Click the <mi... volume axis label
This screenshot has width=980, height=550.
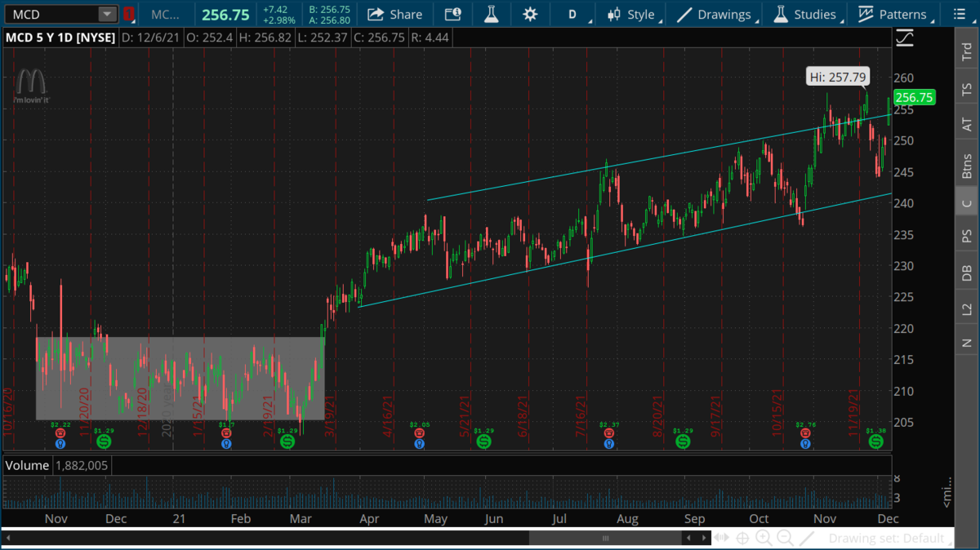[946, 493]
